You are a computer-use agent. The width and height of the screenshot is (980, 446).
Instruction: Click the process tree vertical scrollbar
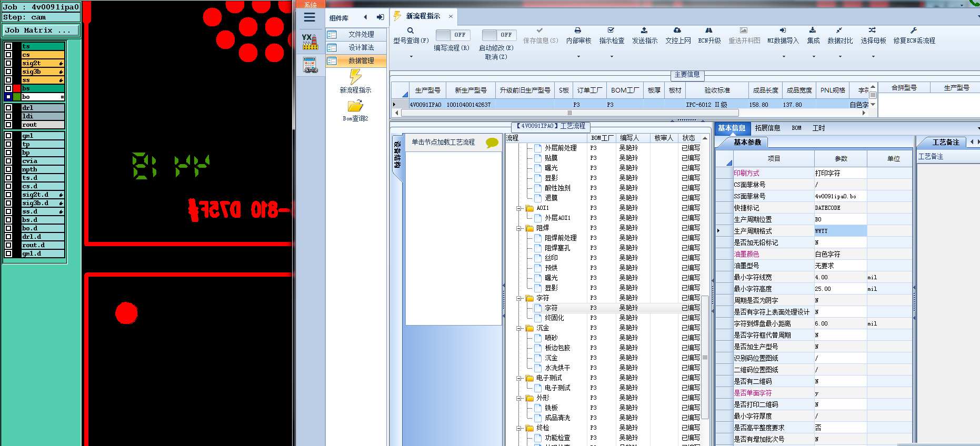click(x=705, y=357)
